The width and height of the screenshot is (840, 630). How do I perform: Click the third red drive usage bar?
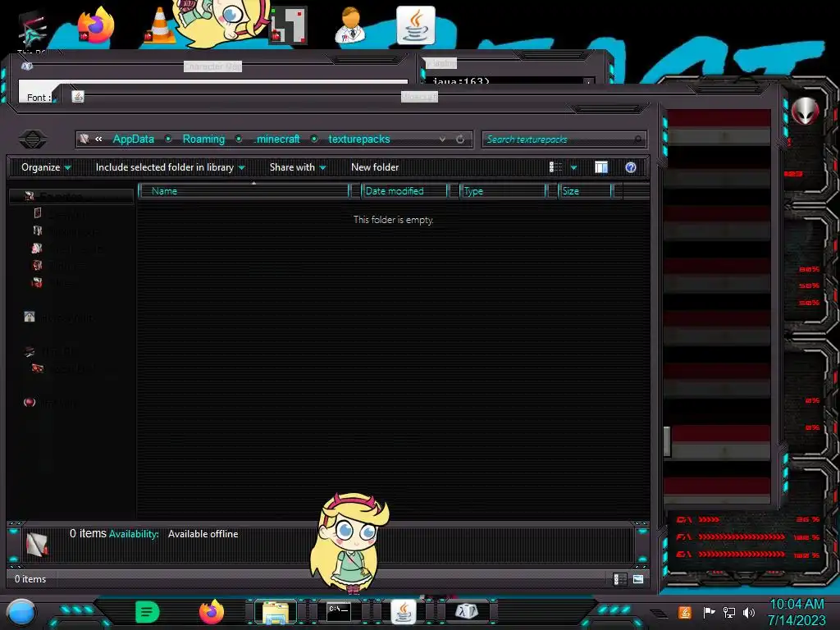pyautogui.click(x=742, y=554)
